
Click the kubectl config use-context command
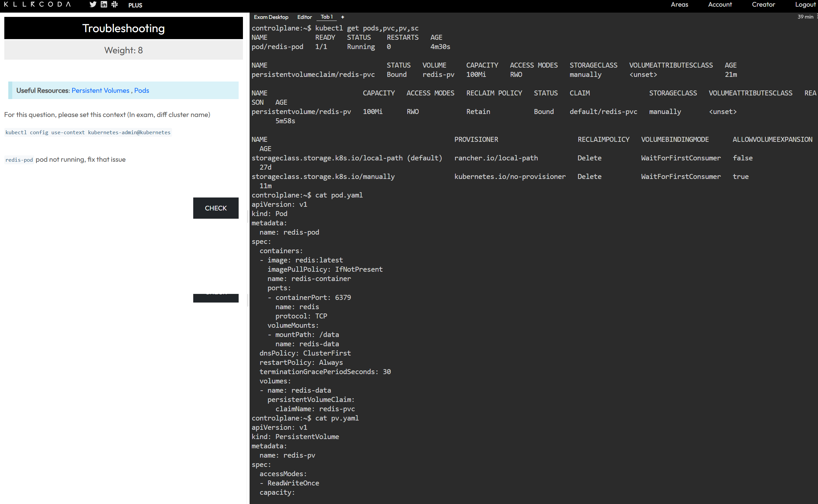coord(88,132)
